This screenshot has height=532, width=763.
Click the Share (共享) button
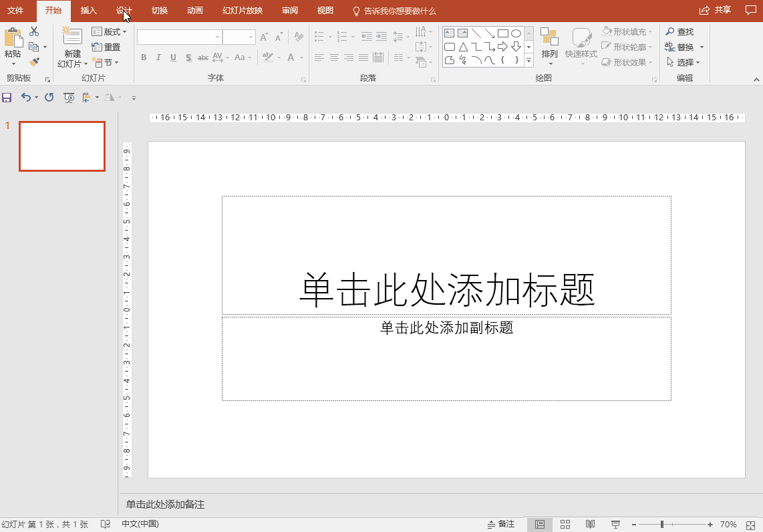(715, 10)
